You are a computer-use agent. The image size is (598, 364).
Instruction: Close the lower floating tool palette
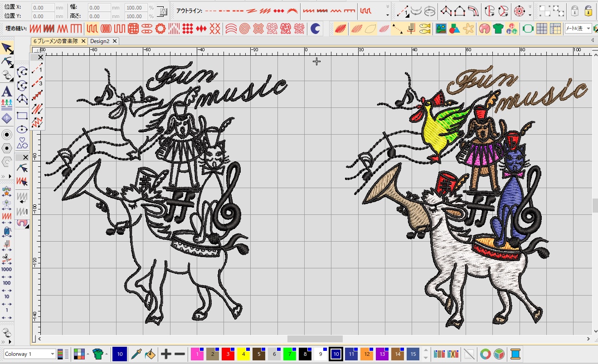(25, 157)
